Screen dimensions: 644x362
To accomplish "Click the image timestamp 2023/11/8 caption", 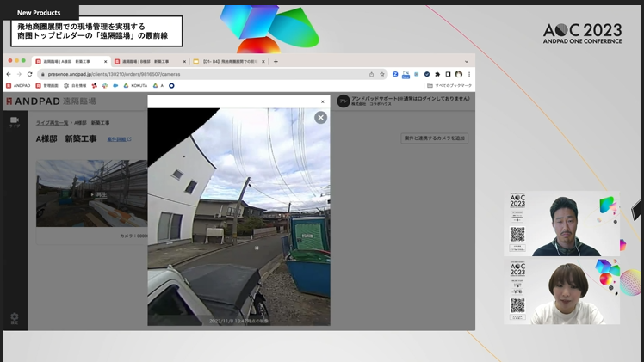I will pyautogui.click(x=238, y=321).
